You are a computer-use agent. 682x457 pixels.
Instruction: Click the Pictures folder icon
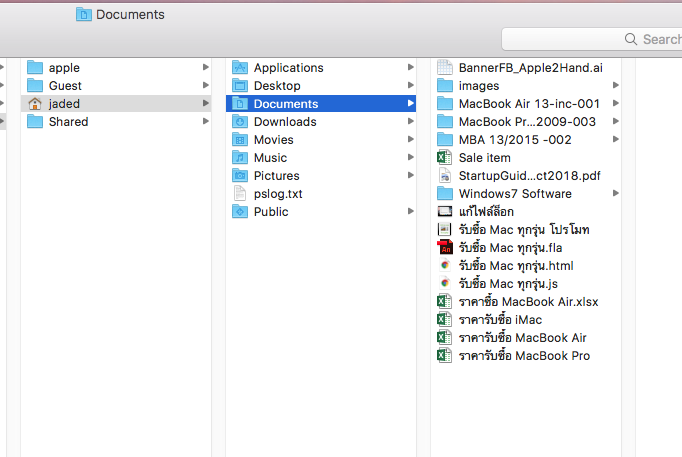[x=240, y=176]
